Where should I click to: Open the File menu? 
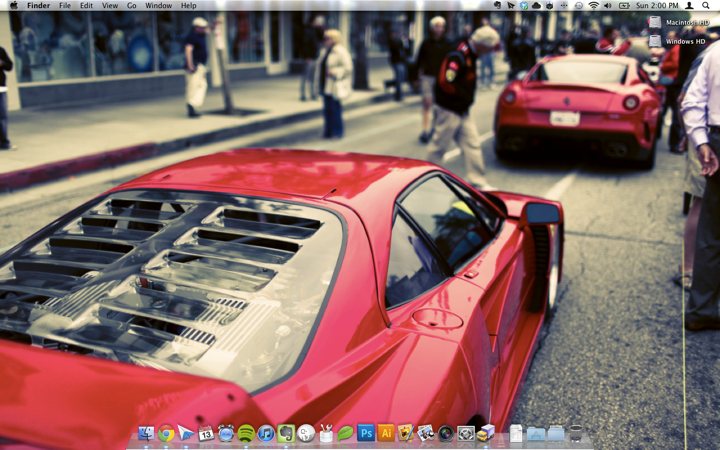click(x=65, y=6)
